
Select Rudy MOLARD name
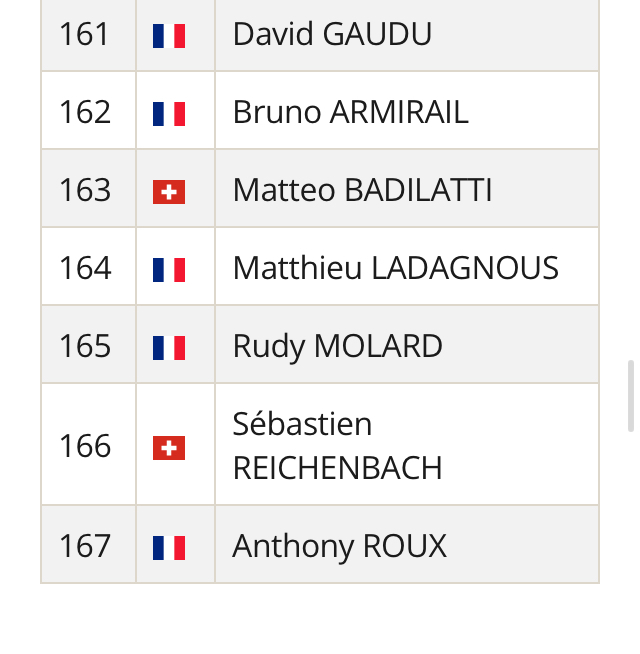337,346
